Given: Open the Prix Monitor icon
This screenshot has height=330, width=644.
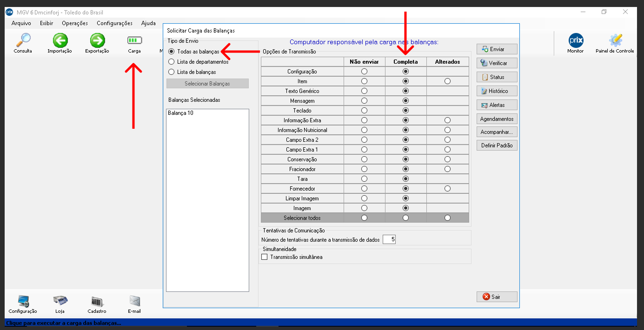Looking at the screenshot, I should (575, 40).
